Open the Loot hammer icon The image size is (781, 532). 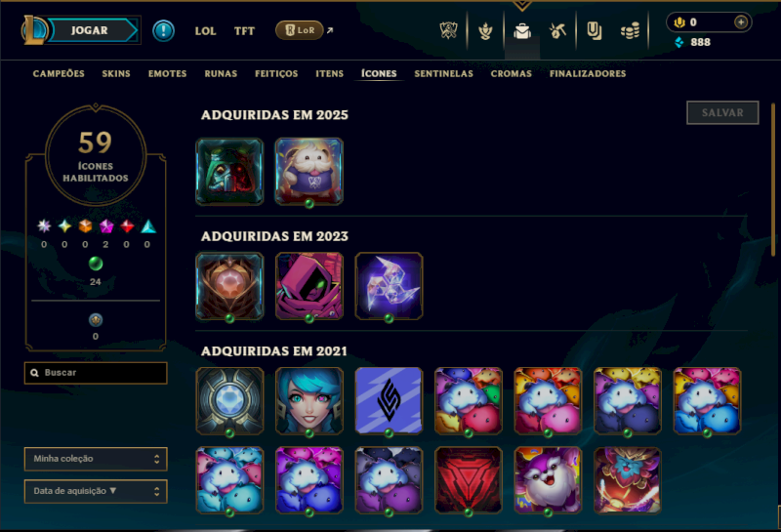(557, 31)
